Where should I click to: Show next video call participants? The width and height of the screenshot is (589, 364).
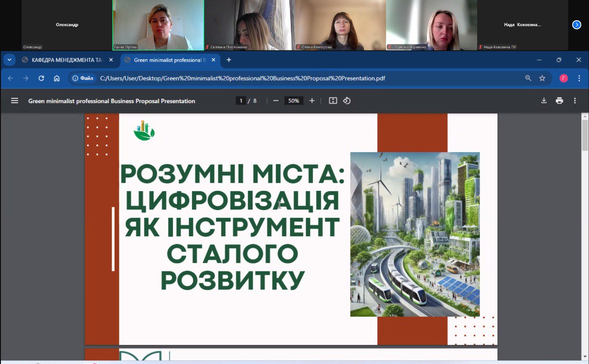(577, 25)
